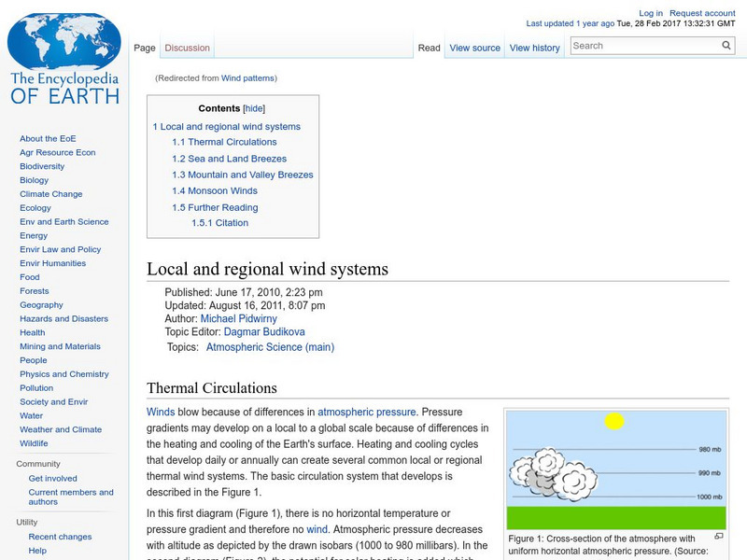747x560 pixels.
Task: Jump to 1.4 Monsoon Winds section
Action: (215, 191)
